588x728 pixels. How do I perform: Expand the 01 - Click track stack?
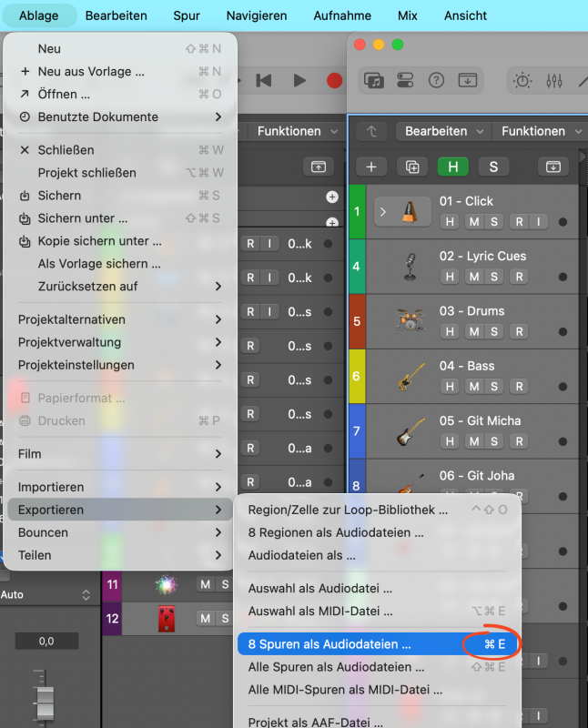[x=383, y=212]
